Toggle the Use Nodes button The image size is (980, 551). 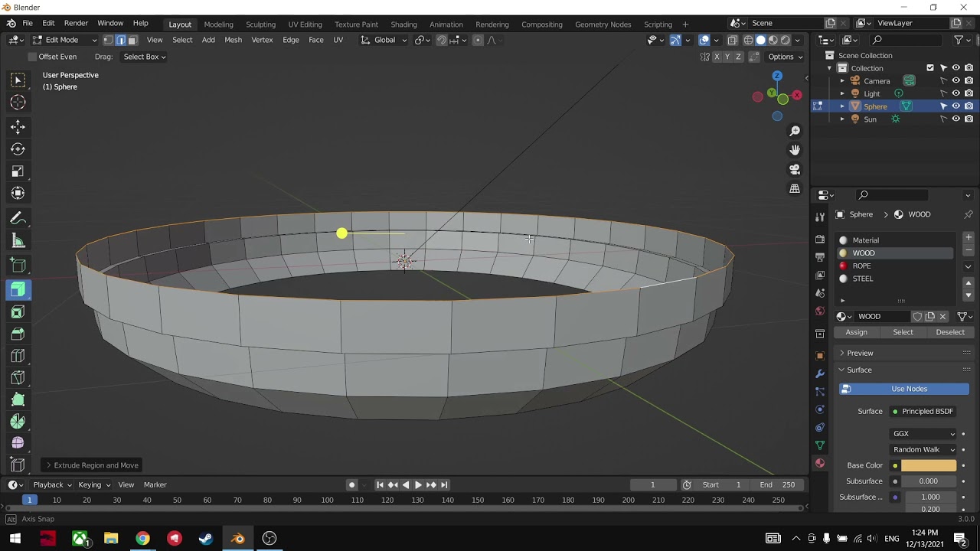[x=904, y=389]
